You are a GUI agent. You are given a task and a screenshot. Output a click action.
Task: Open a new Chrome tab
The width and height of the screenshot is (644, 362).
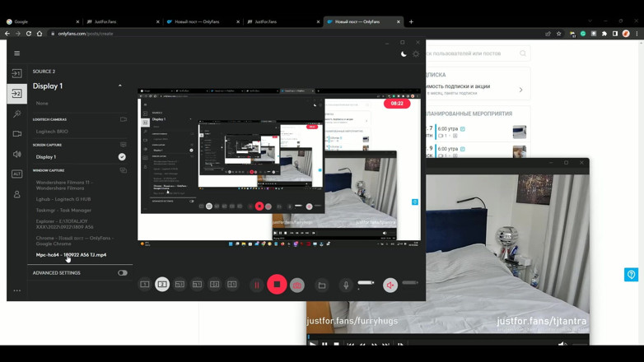[411, 21]
